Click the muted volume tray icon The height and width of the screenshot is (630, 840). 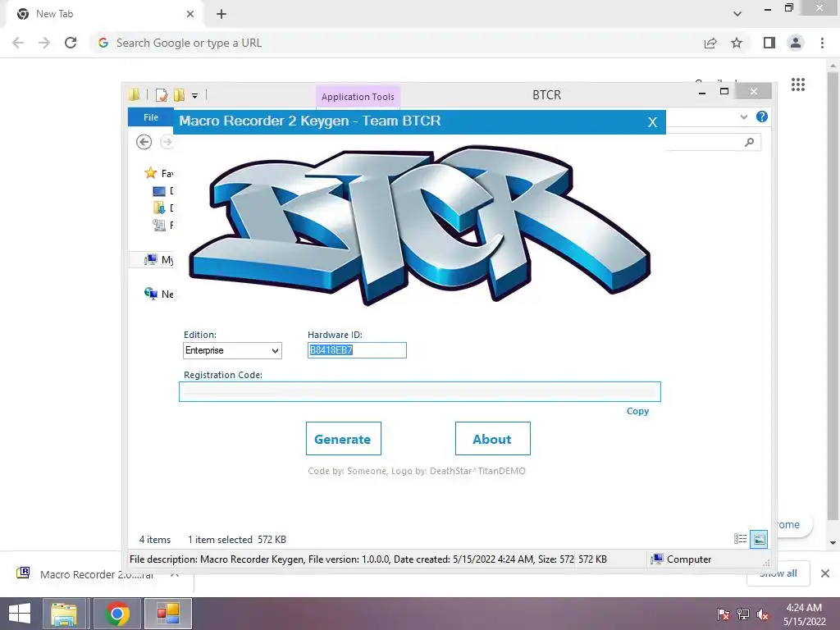pos(763,614)
